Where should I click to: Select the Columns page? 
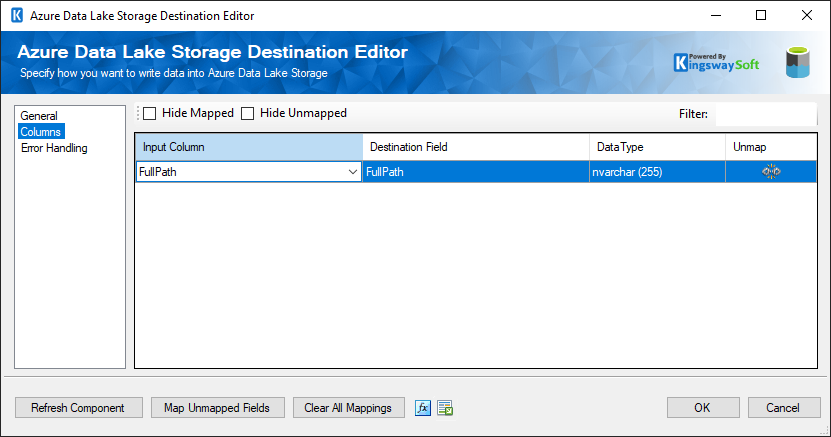(41, 131)
